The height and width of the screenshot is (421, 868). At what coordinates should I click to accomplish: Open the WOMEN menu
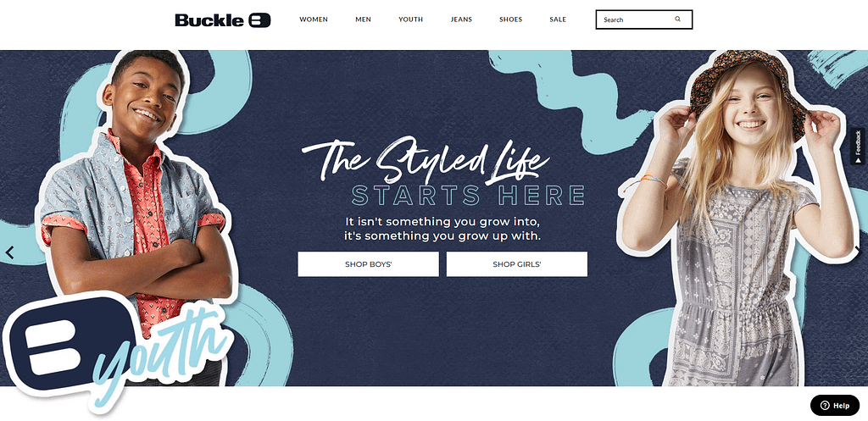[314, 19]
